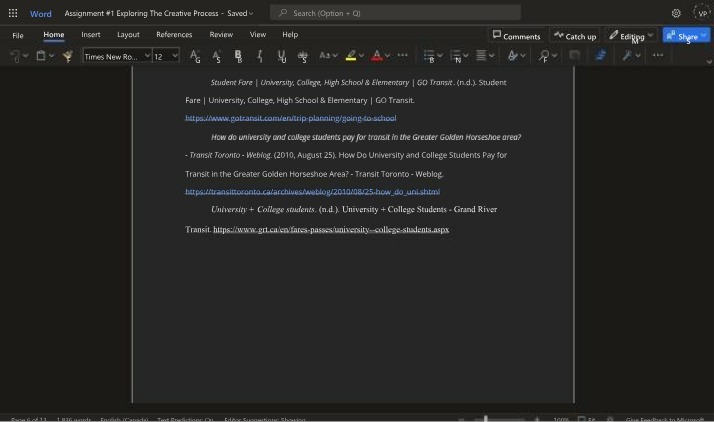The height and width of the screenshot is (422, 714).
Task: Expand the font name dropdown
Action: point(147,56)
